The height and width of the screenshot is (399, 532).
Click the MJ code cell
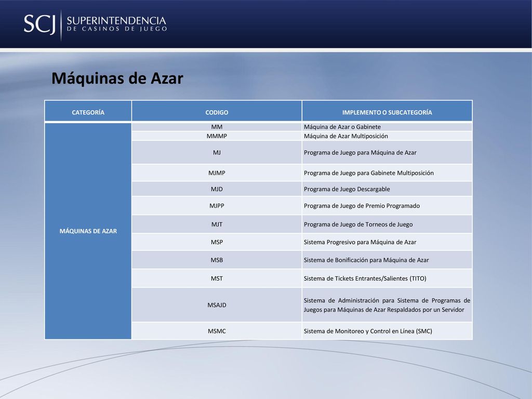click(217, 153)
